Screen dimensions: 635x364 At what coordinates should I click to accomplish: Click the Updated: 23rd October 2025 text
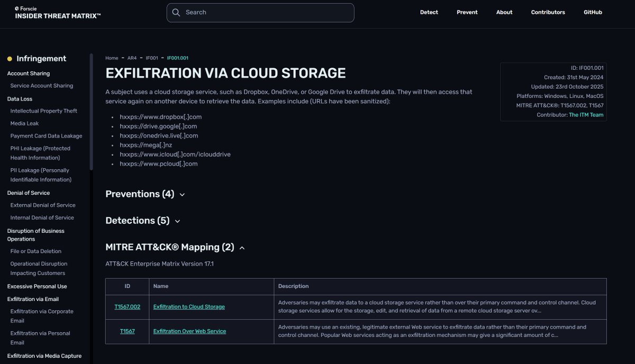(x=567, y=87)
